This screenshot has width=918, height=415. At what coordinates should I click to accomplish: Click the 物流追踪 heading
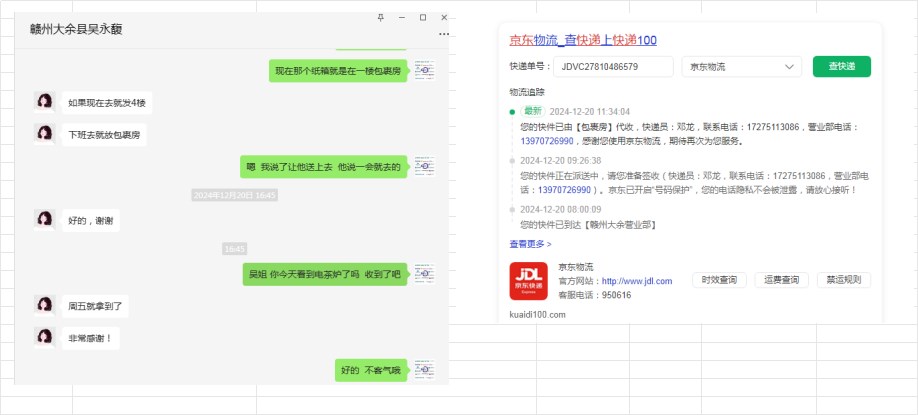tap(527, 92)
